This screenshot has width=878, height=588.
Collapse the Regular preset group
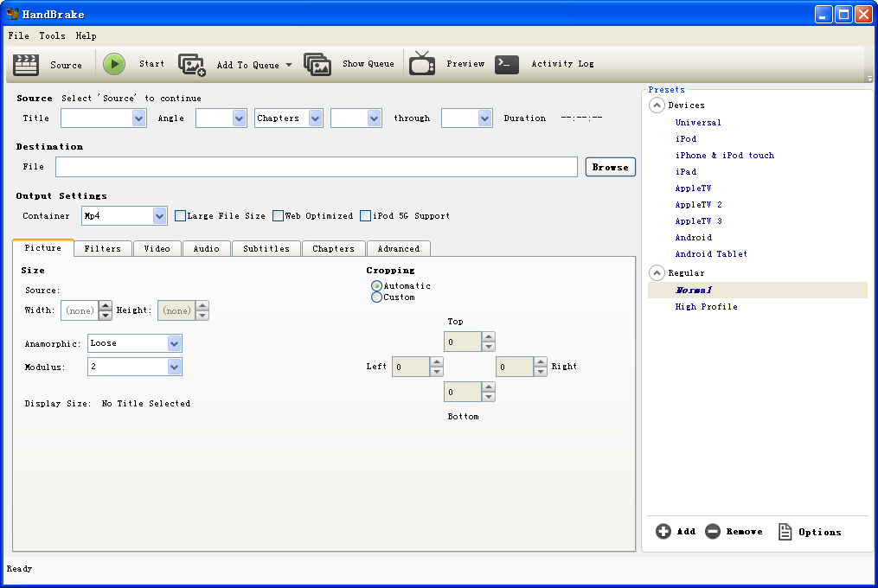657,272
